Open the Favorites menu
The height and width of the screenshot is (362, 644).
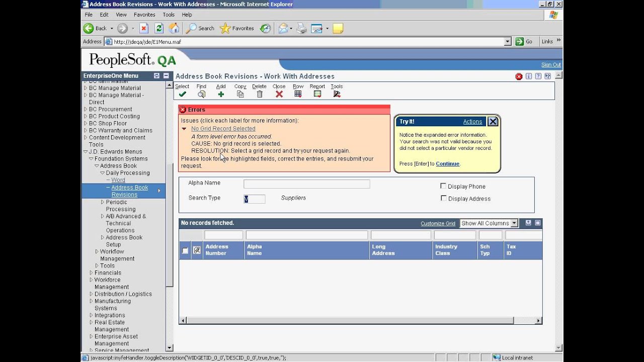coord(144,15)
